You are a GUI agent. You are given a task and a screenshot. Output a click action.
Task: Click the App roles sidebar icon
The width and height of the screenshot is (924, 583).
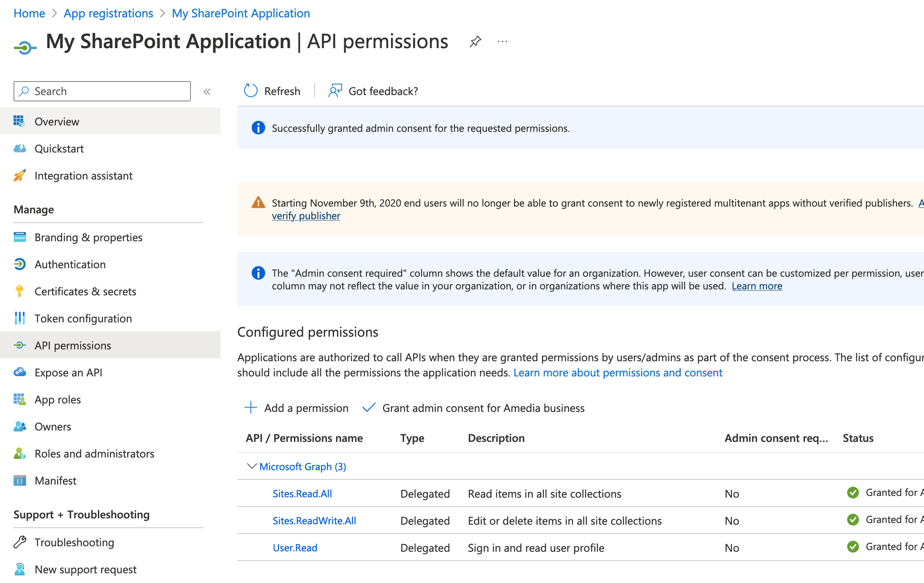pyautogui.click(x=18, y=398)
